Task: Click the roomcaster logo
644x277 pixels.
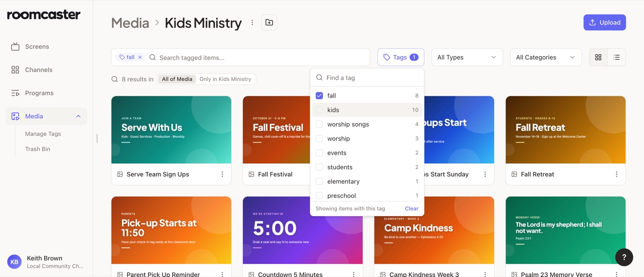Action: (44, 15)
